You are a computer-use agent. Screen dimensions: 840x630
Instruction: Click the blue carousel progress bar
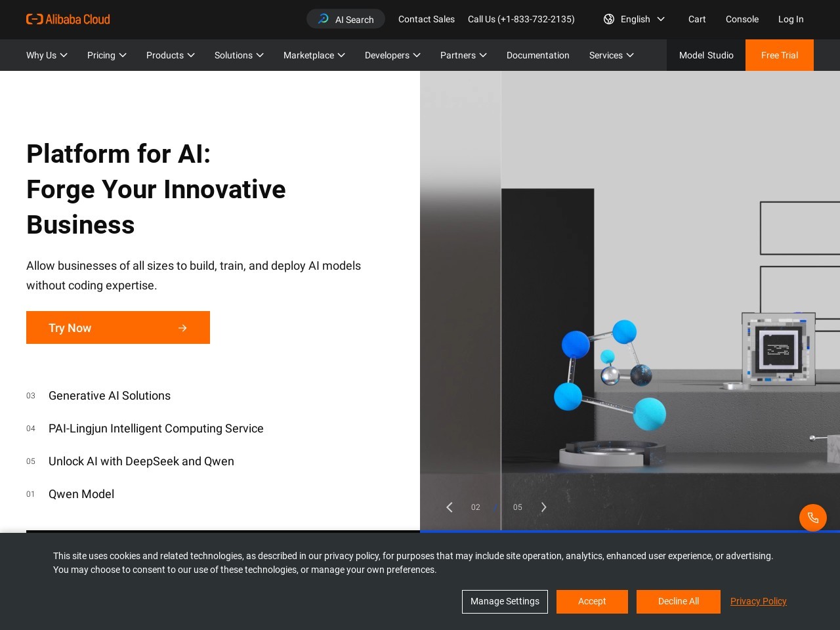(630, 532)
